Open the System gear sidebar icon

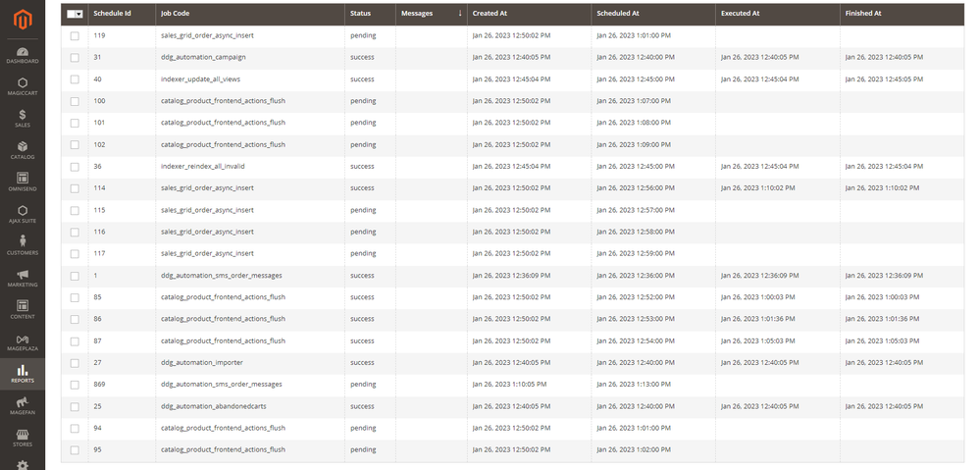coord(23,464)
